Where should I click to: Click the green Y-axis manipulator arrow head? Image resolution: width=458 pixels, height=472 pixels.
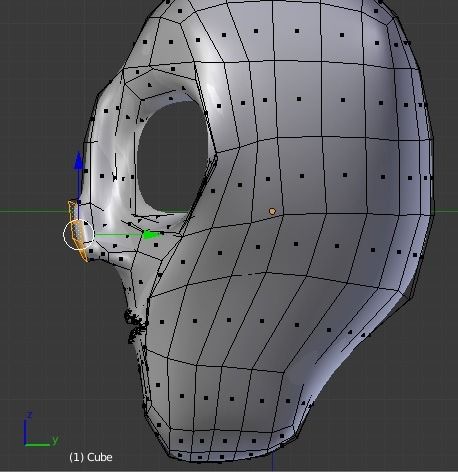[x=150, y=235]
